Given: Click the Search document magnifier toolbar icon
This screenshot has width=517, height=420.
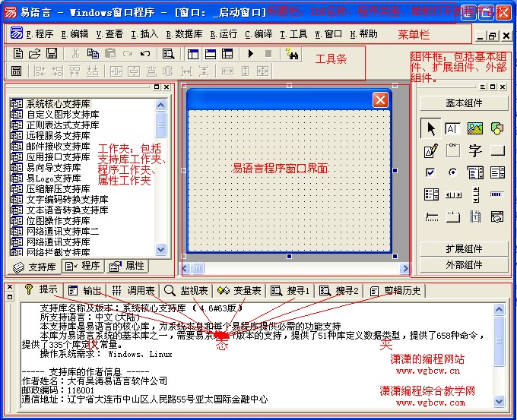Looking at the screenshot, I should 169,54.
